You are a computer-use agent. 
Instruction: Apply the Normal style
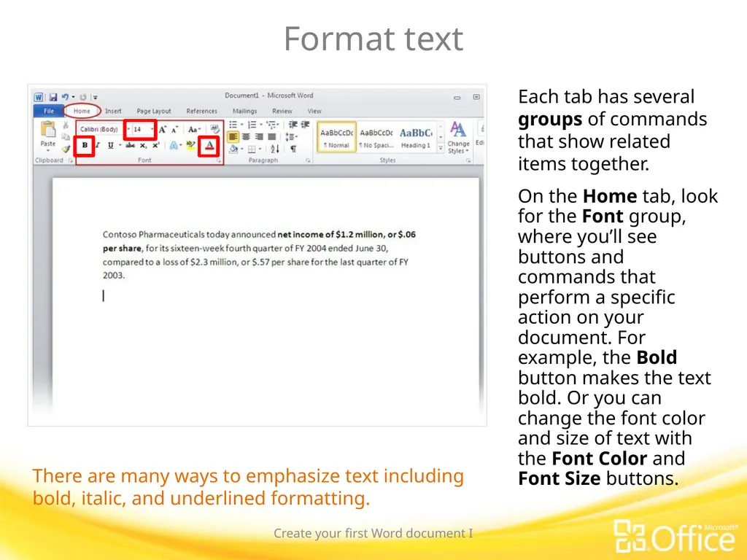[x=336, y=138]
